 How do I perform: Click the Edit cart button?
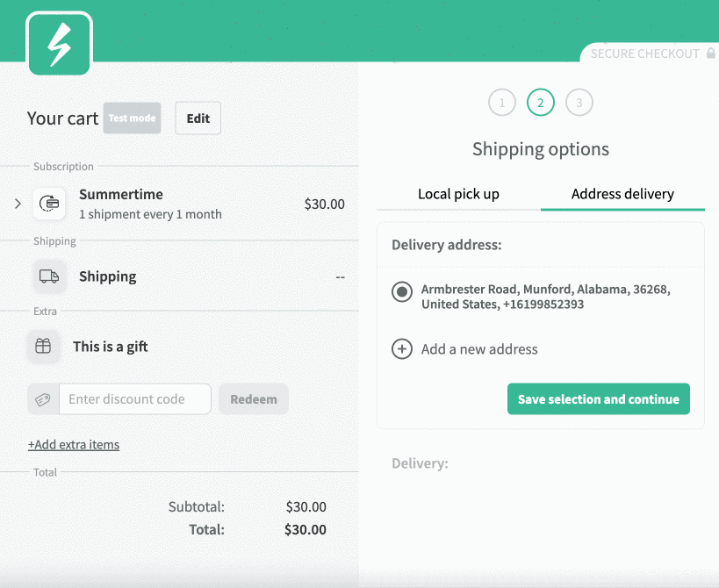[x=198, y=118]
